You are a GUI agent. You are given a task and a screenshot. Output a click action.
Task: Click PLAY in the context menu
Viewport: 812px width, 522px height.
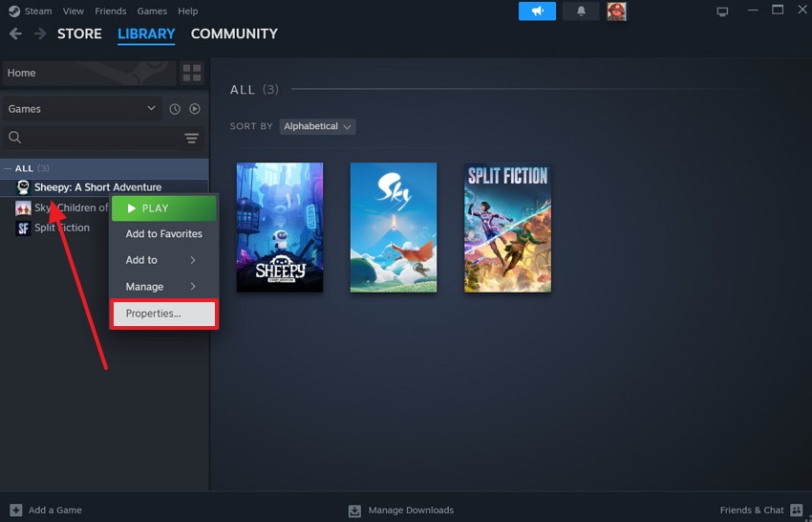tap(163, 208)
